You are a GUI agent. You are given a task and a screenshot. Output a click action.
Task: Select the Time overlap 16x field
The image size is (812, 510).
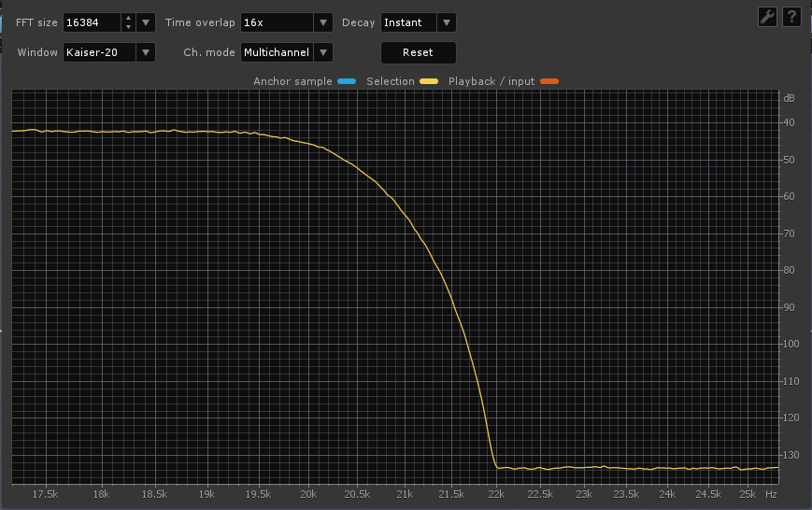pos(278,22)
